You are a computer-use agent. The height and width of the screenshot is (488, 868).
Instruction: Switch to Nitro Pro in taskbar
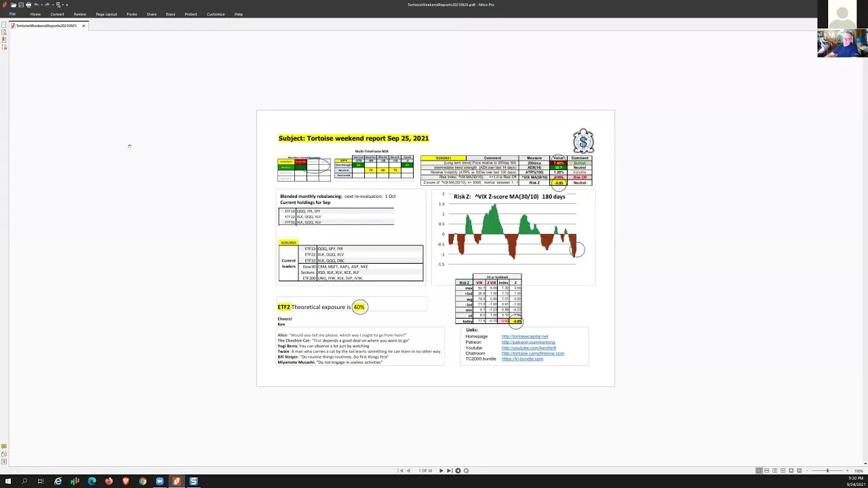(176, 481)
